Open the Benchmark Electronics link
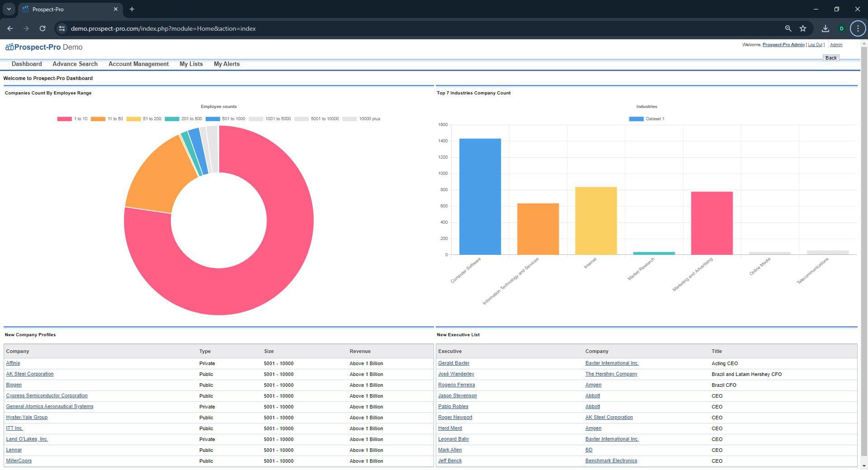The image size is (868, 470). coord(611,461)
